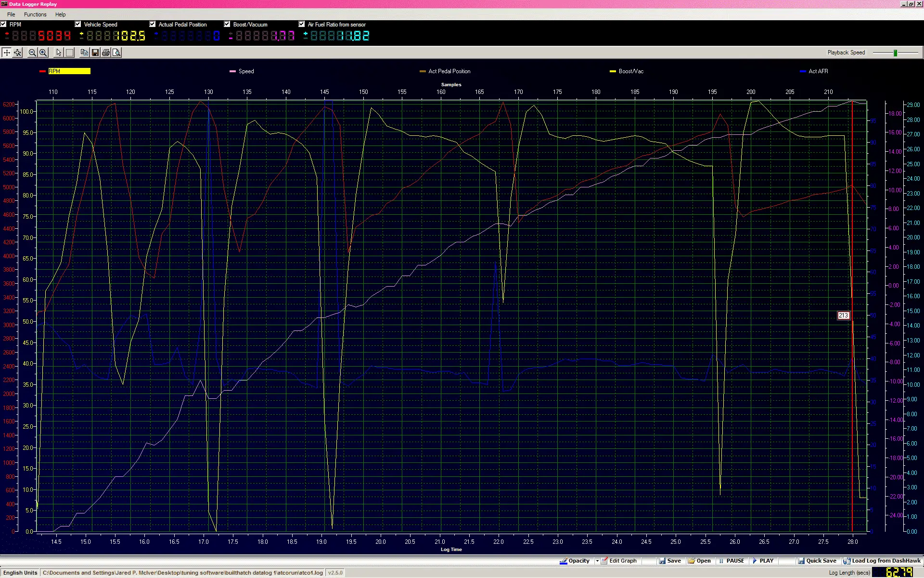Expand the Opacity dropdown arrow
Image resolution: width=924 pixels, height=578 pixels.
click(x=597, y=561)
